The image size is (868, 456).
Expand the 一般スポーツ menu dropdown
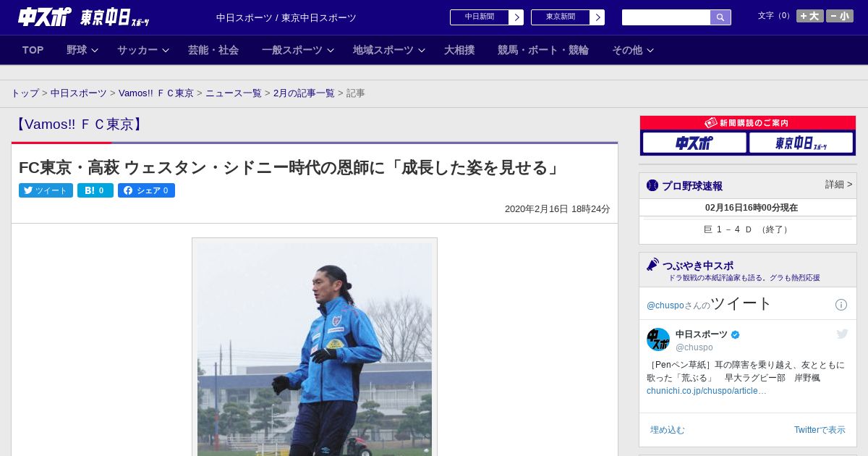point(298,50)
